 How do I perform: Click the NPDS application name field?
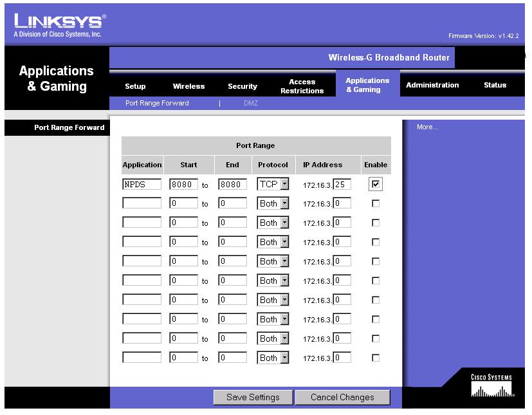point(142,185)
